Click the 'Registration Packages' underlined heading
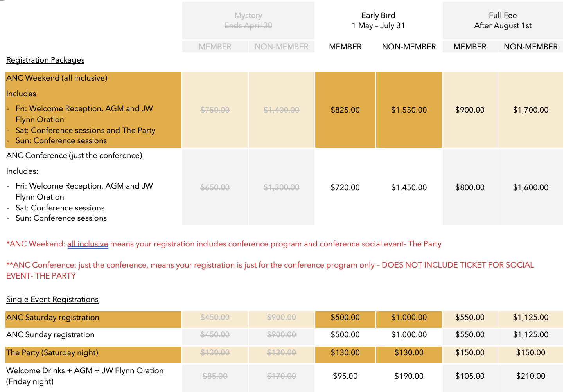The height and width of the screenshot is (392, 564). tap(45, 60)
